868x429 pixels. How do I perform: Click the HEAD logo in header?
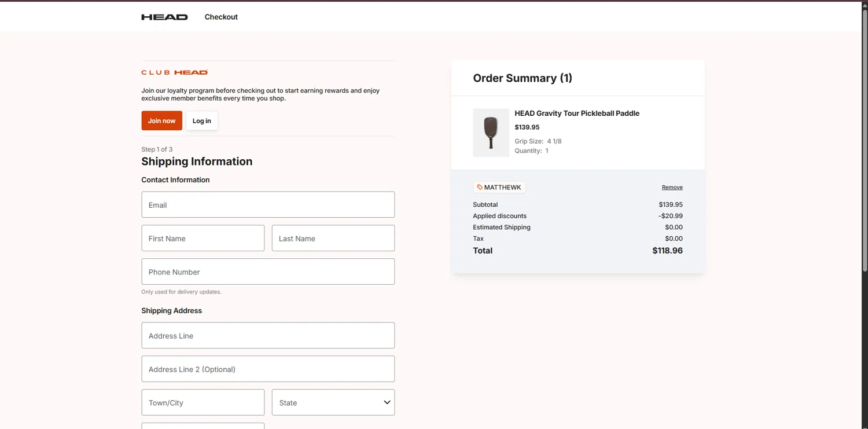tap(164, 17)
